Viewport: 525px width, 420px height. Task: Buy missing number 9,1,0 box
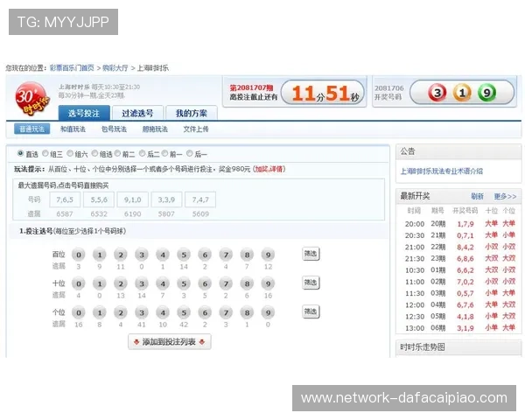(133, 199)
